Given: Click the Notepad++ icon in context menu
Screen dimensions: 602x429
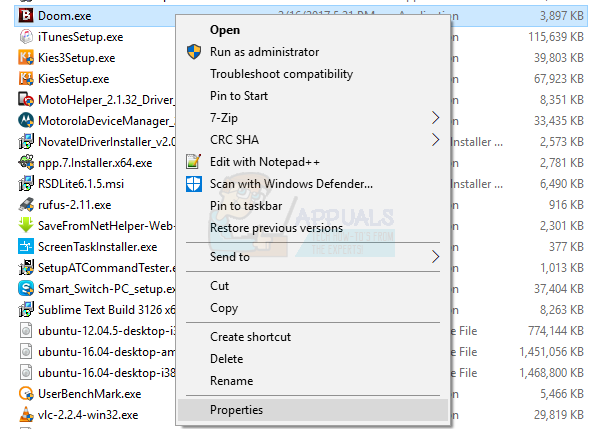Looking at the screenshot, I should (194, 162).
